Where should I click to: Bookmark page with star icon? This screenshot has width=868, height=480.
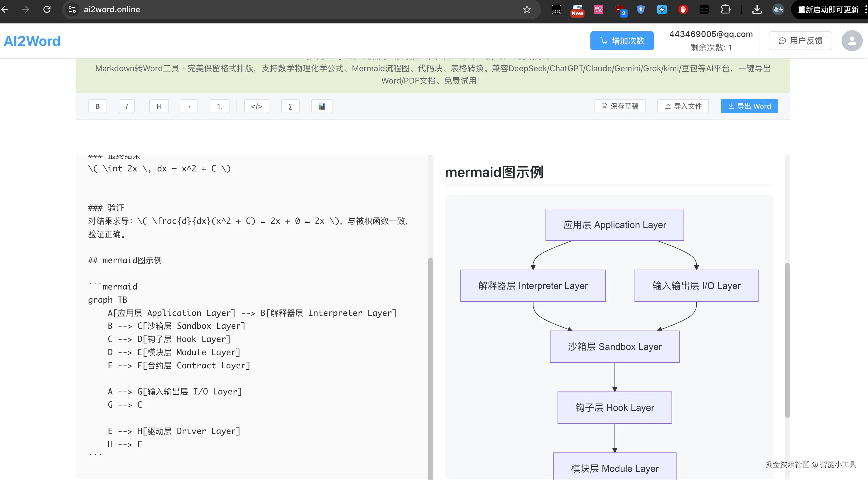[x=527, y=9]
